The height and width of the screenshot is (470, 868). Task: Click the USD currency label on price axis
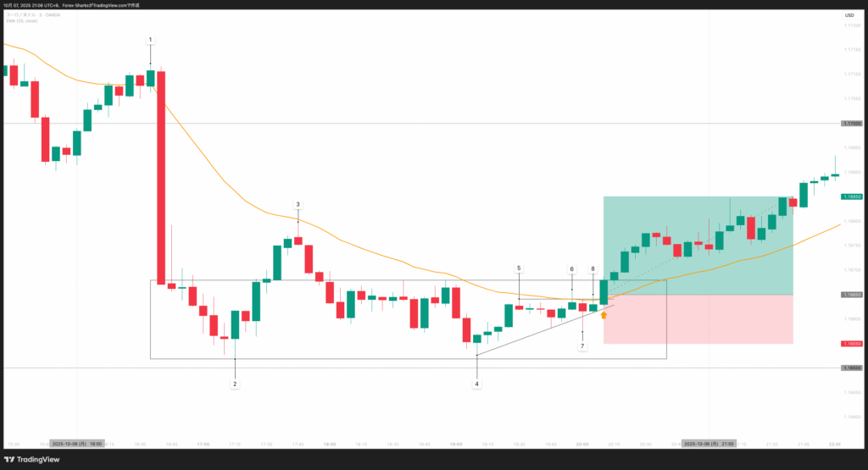coord(849,15)
